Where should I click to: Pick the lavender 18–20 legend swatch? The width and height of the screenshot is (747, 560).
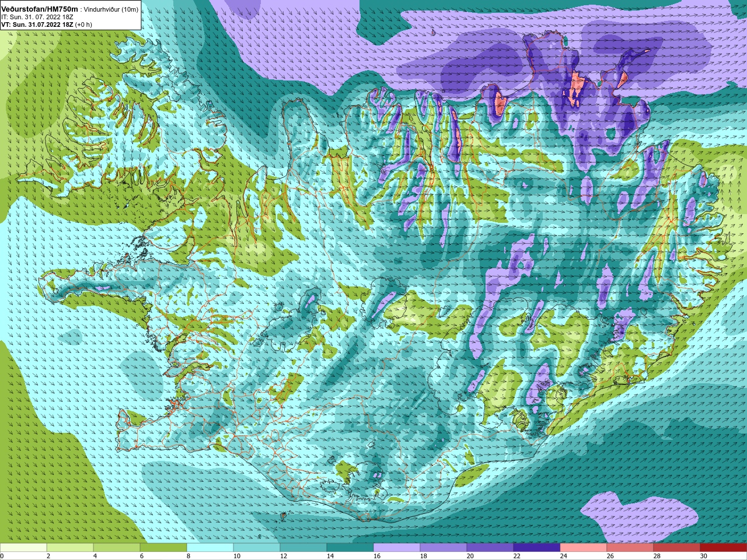pos(444,547)
